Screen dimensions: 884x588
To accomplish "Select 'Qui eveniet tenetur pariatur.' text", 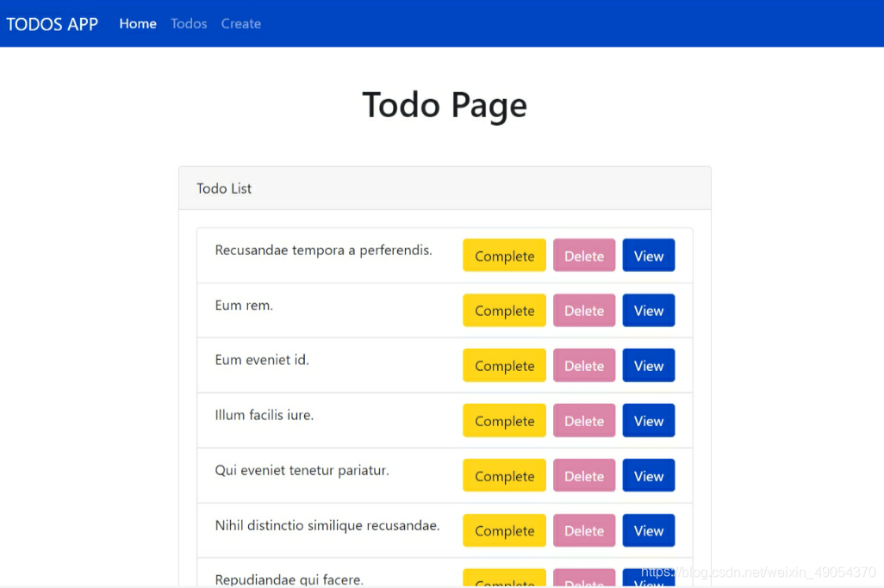I will (x=302, y=470).
